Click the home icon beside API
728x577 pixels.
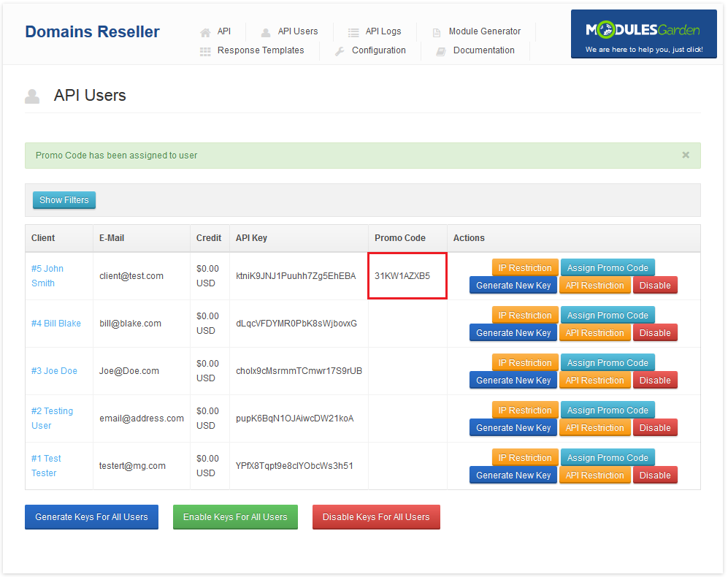[205, 33]
